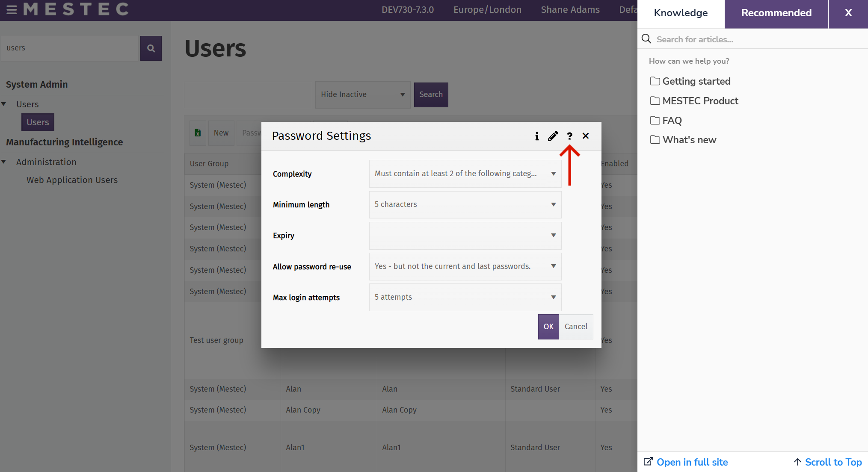868x472 pixels.
Task: Switch to the Recommended tab
Action: pos(776,13)
